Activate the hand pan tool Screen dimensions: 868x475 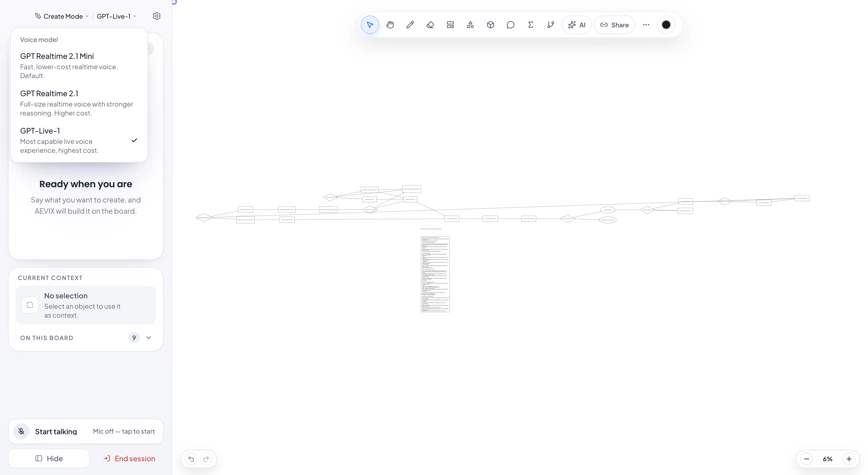pos(390,25)
